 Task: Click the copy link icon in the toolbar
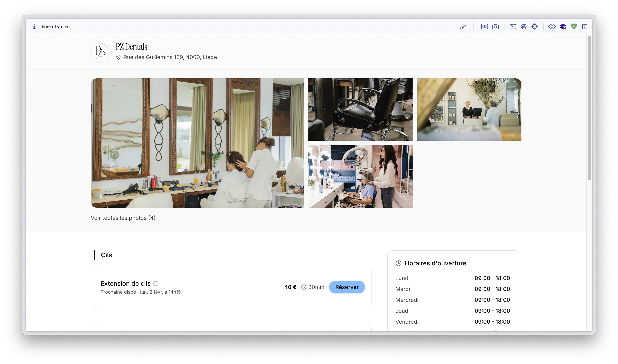(463, 27)
